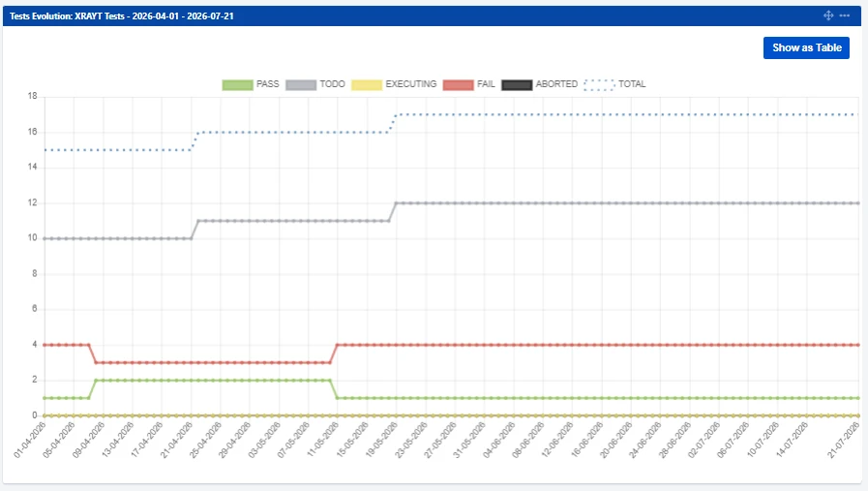Viewport: 868px width, 491px height.
Task: Select first PASS data point on 01-04-2026
Action: (45, 398)
